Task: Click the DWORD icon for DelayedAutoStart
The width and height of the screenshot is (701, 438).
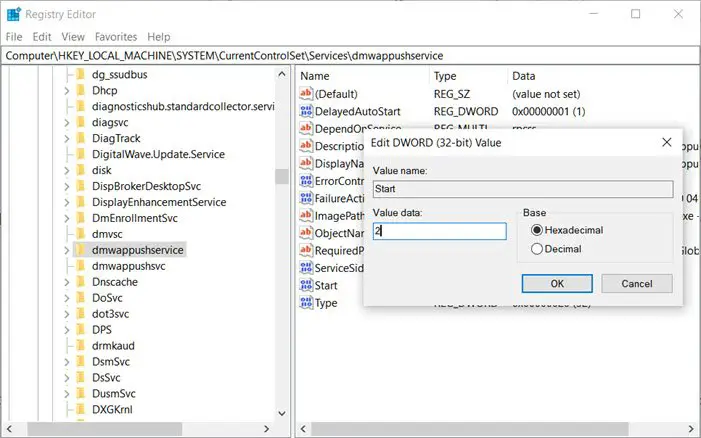Action: [x=306, y=111]
